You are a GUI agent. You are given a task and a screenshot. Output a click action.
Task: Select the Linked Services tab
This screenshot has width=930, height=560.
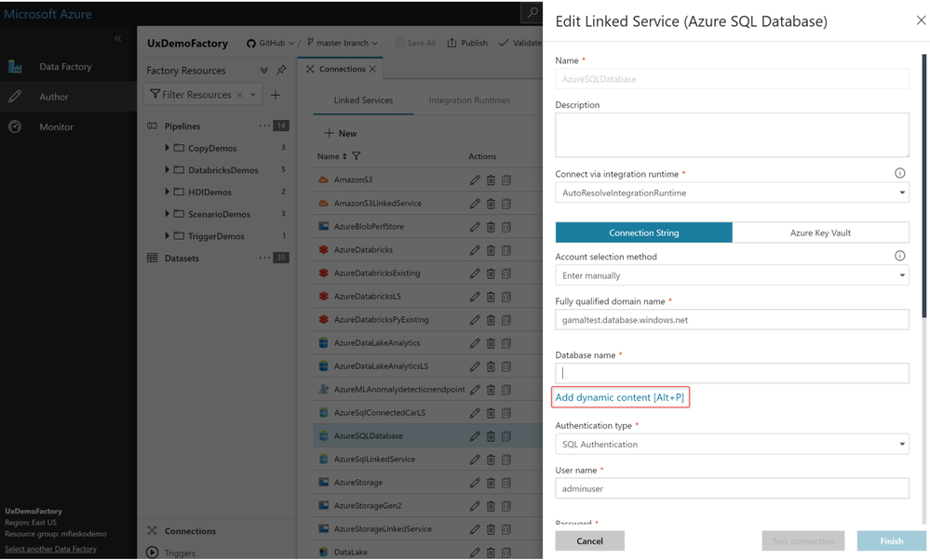363,100
